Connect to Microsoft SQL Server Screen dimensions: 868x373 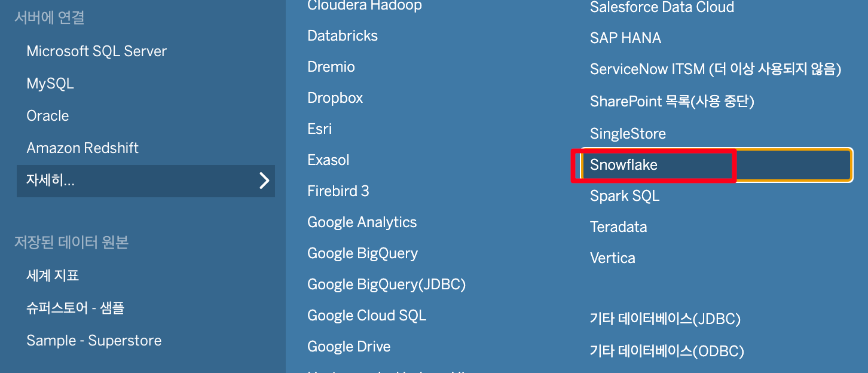96,51
